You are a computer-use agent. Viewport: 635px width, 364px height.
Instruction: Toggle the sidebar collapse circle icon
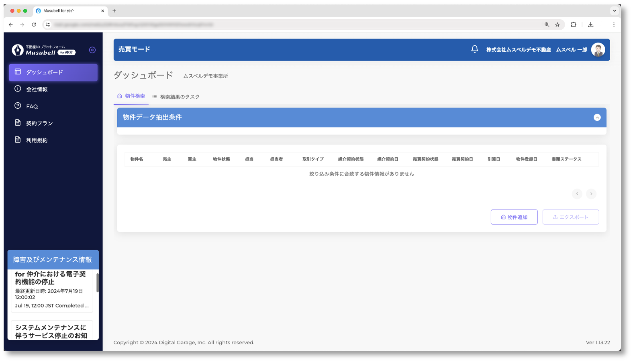pyautogui.click(x=92, y=50)
